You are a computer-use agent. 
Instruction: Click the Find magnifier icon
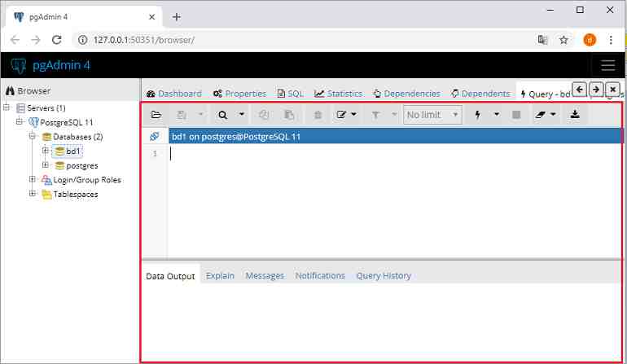click(223, 115)
